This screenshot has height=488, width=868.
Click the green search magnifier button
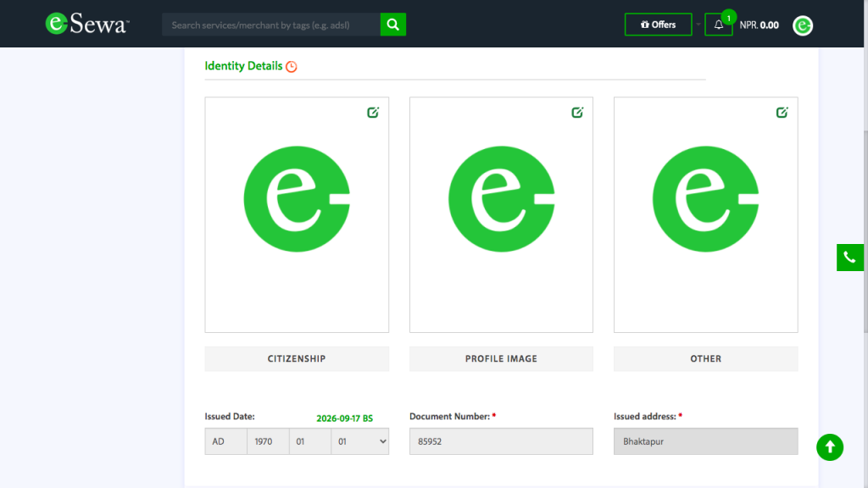pos(392,25)
